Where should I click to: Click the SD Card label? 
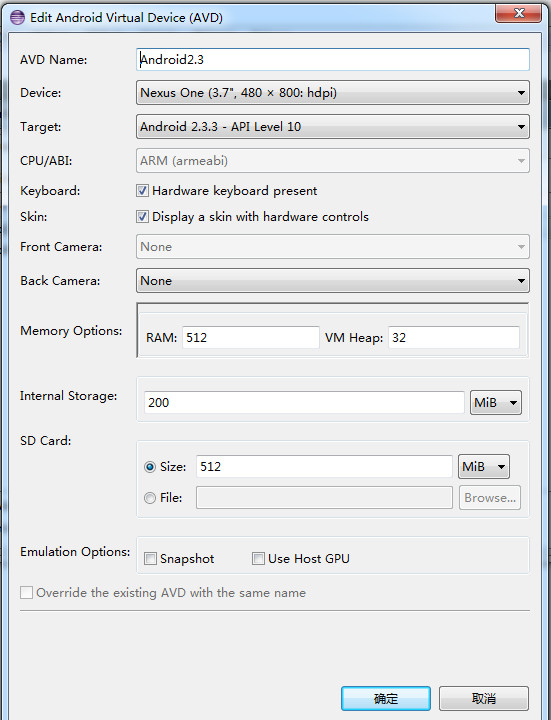45,441
